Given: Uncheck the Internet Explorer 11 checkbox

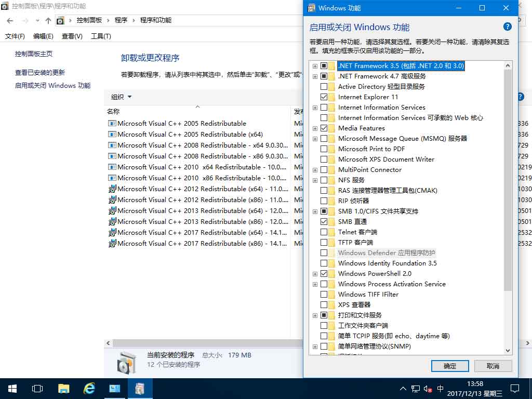Looking at the screenshot, I should [324, 97].
